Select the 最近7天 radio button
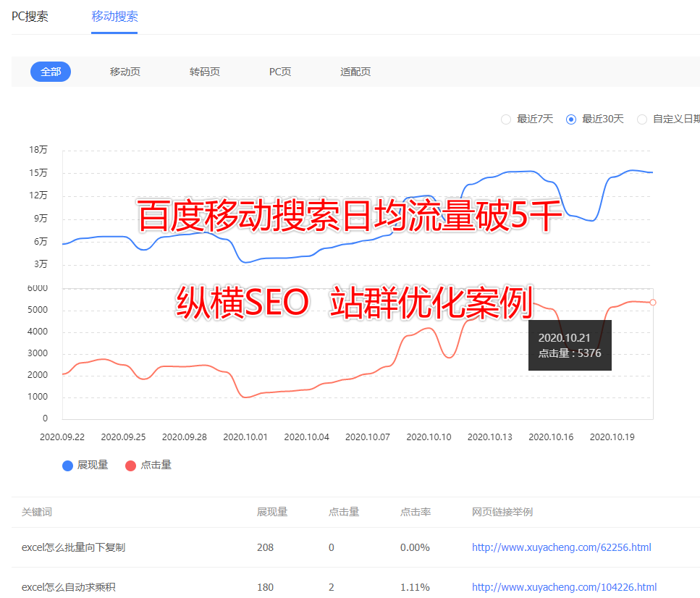This screenshot has width=700, height=598. [505, 119]
